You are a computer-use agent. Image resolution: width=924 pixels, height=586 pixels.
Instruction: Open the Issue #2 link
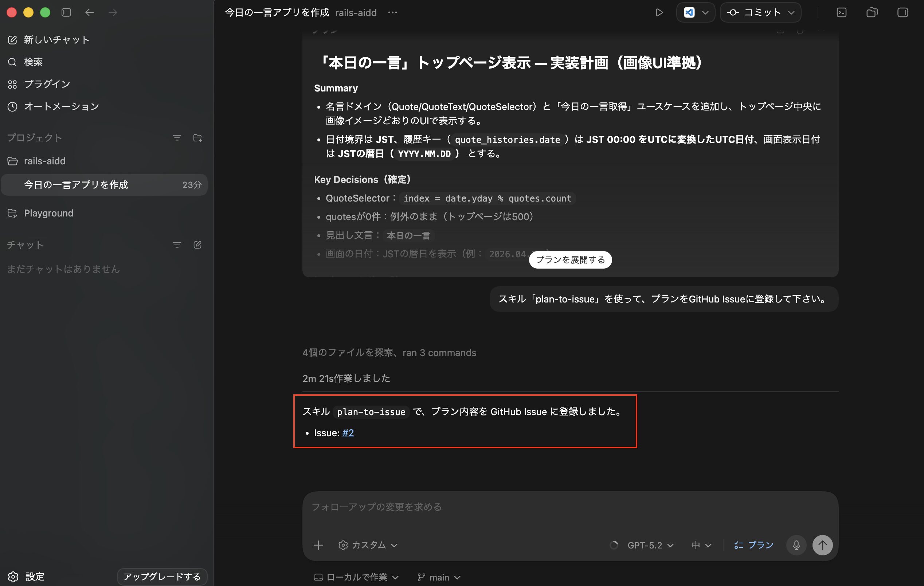[x=348, y=433]
